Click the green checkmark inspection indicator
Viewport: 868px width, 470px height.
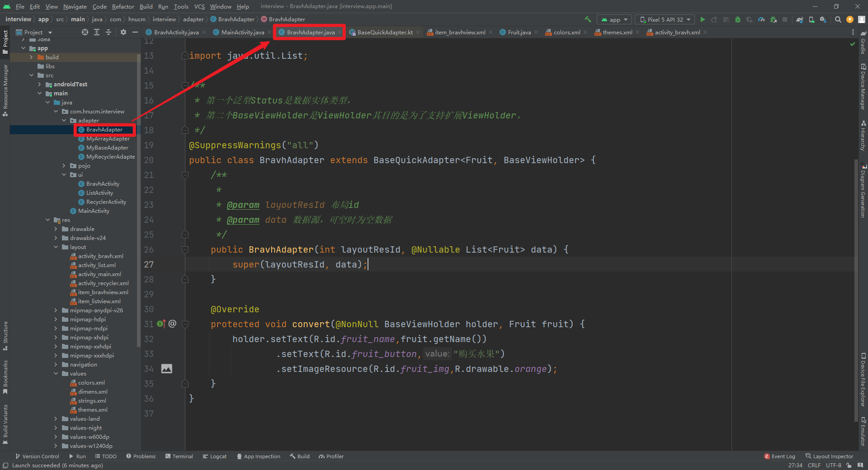[853, 44]
